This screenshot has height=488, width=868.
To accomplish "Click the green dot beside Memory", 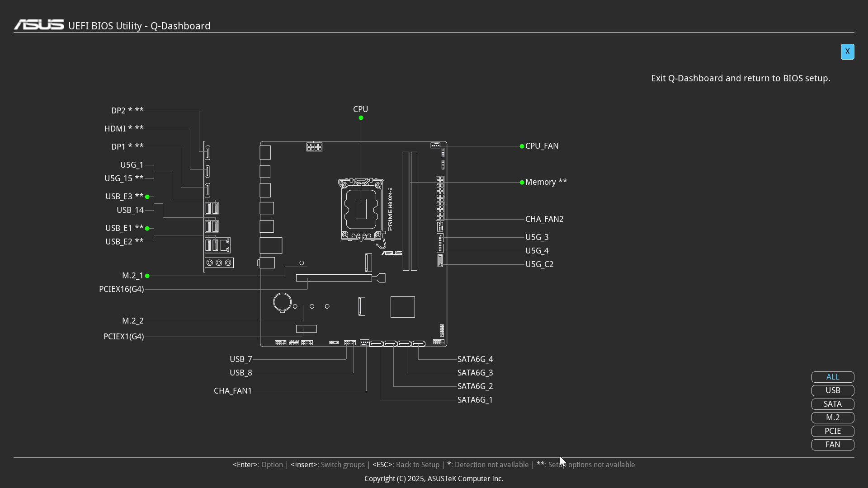I will [522, 183].
